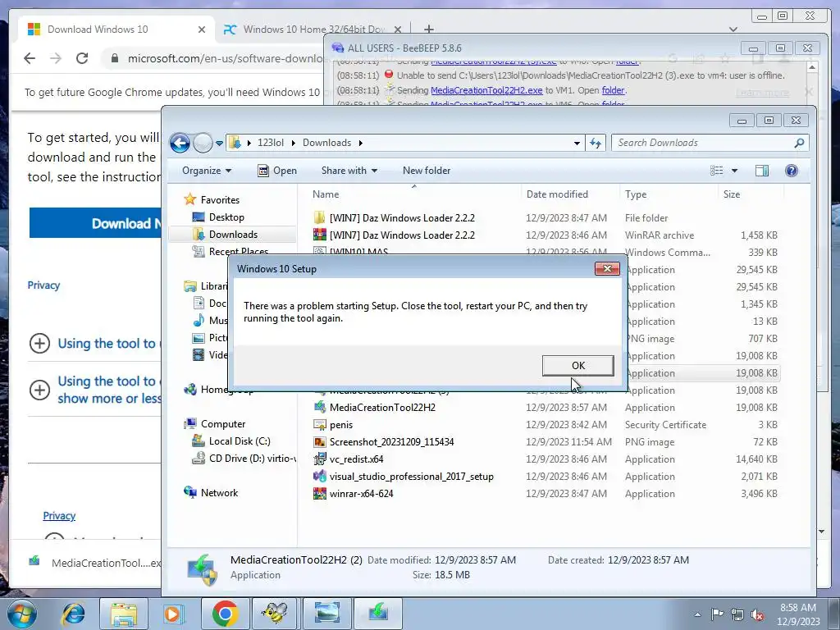
Task: Click 123lol in address breadcrumb
Action: point(271,143)
